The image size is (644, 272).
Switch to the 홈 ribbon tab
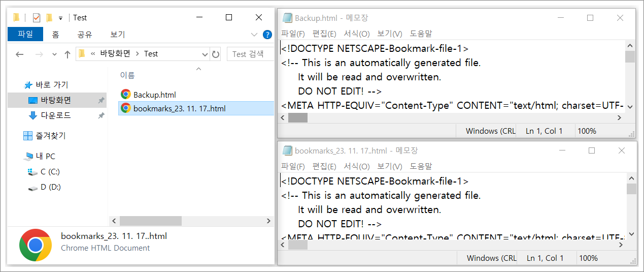[55, 35]
